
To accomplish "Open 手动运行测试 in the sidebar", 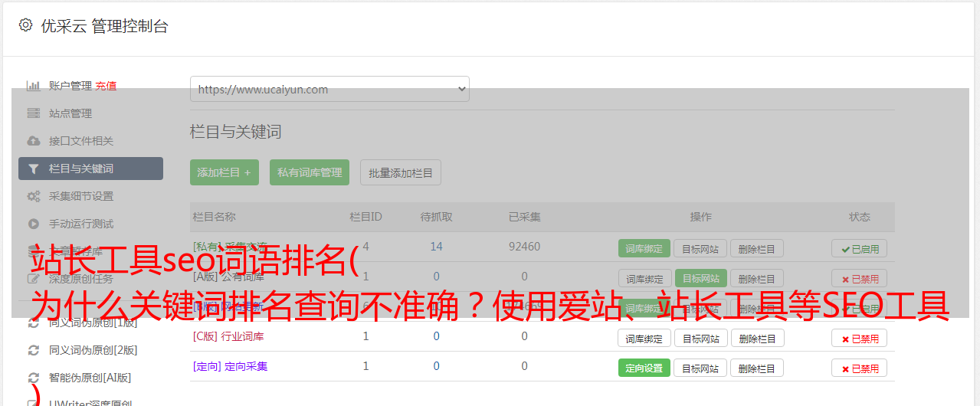I will click(81, 224).
